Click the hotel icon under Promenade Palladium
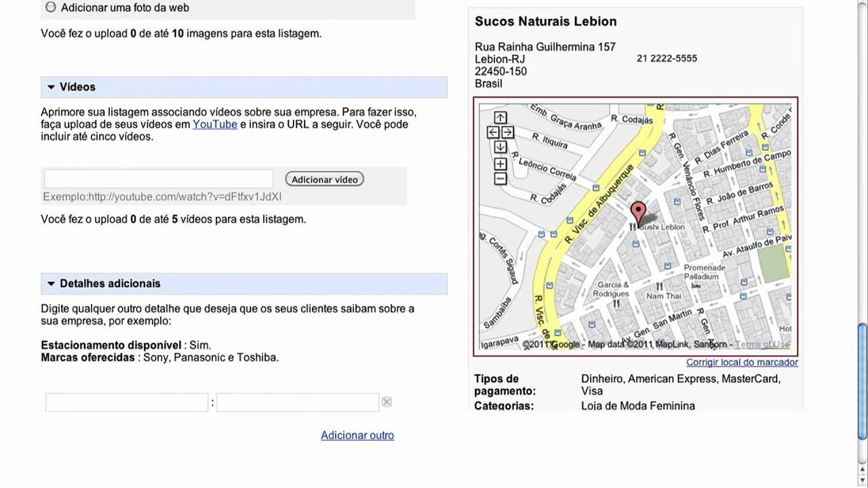 click(696, 286)
